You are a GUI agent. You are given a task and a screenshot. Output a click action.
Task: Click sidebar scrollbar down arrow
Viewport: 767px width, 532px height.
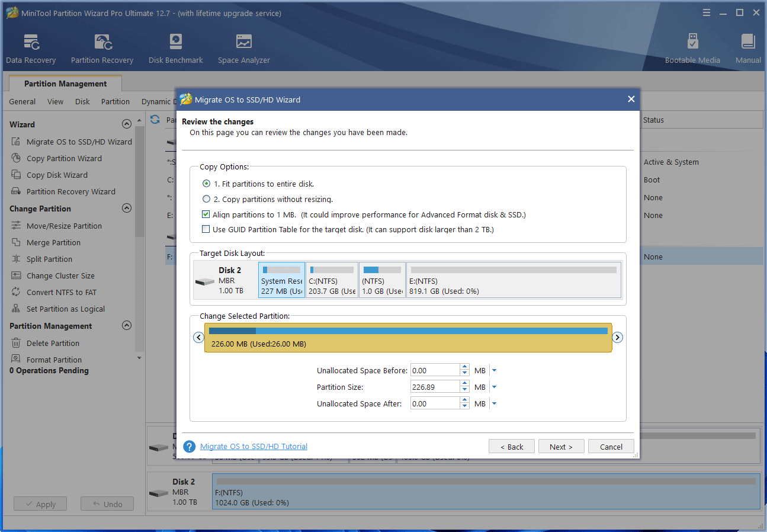point(139,358)
